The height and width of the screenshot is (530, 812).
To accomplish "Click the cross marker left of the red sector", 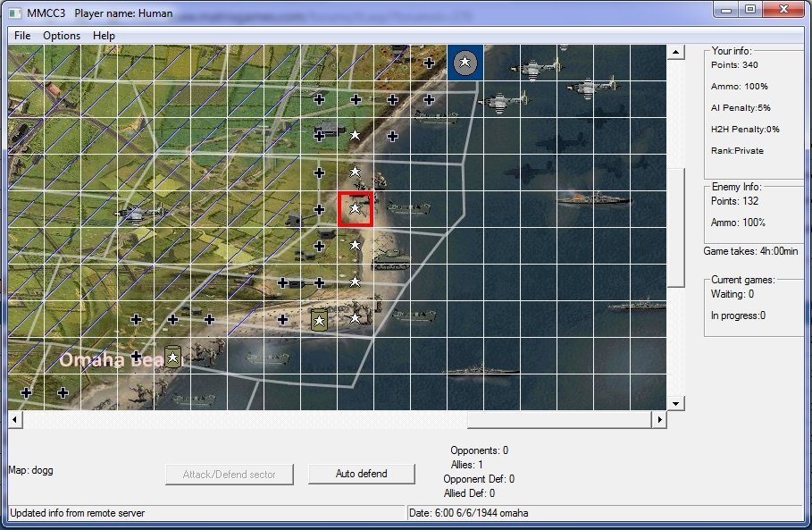I will tap(319, 209).
